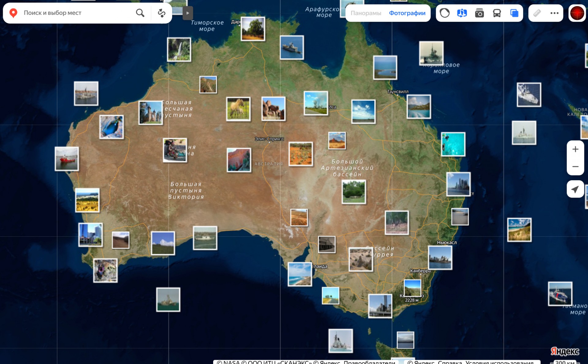Click the АВСТРАЛИЯ country label
Viewport: 588px width, 364px height.
click(269, 164)
